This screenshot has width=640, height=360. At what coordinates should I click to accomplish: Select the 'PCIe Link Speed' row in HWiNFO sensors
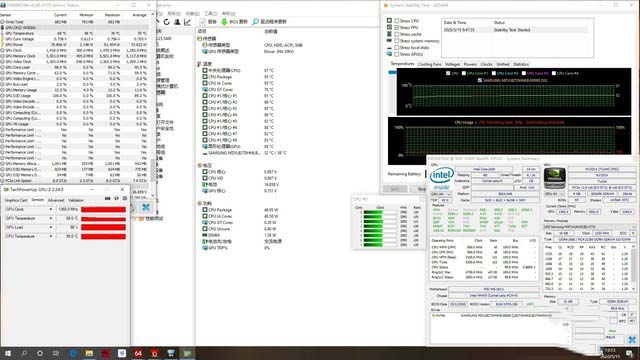coord(74,180)
